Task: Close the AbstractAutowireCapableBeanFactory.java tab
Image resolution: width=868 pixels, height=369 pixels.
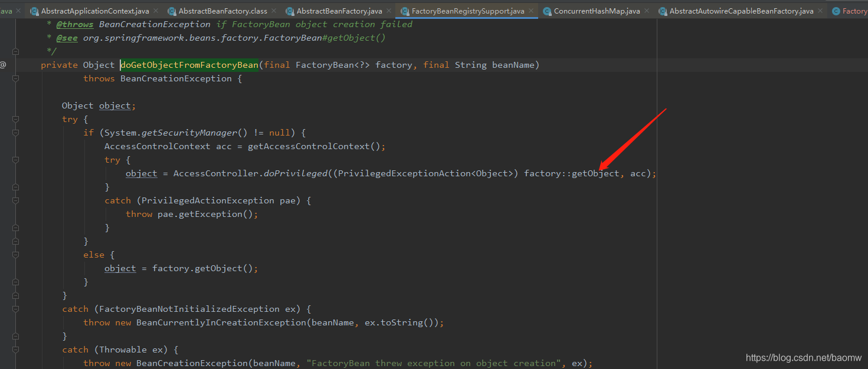Action: click(819, 11)
